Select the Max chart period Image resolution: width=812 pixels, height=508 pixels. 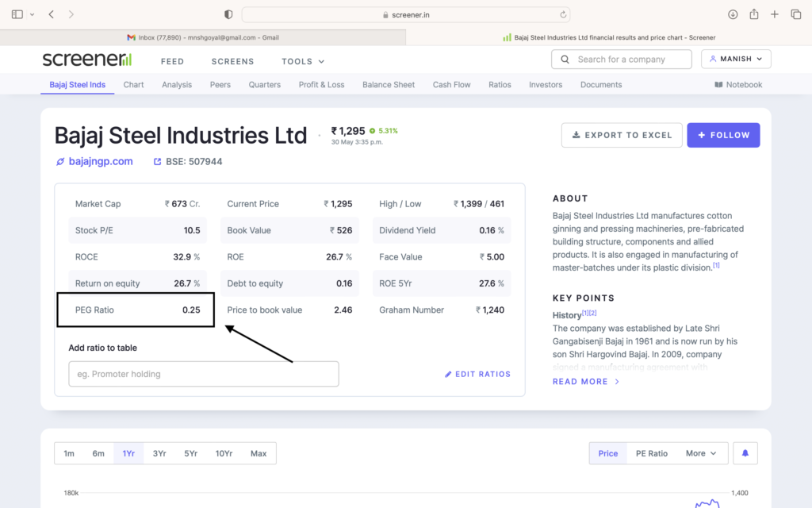[x=259, y=453]
